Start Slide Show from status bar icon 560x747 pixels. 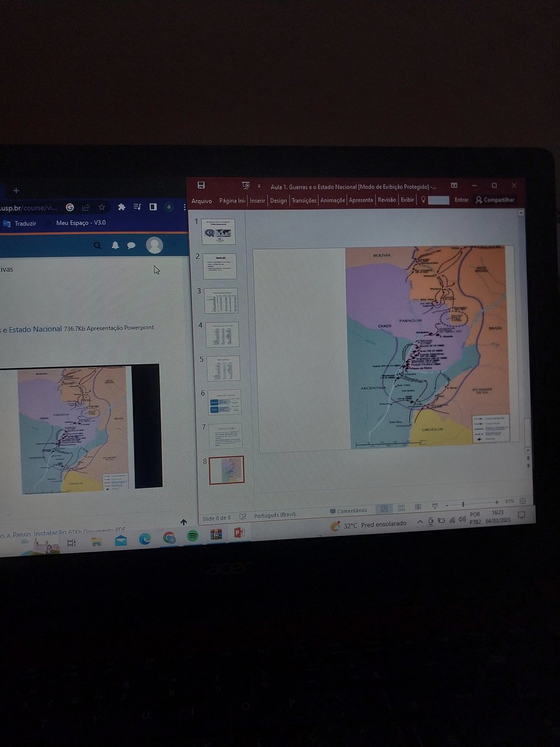434,506
